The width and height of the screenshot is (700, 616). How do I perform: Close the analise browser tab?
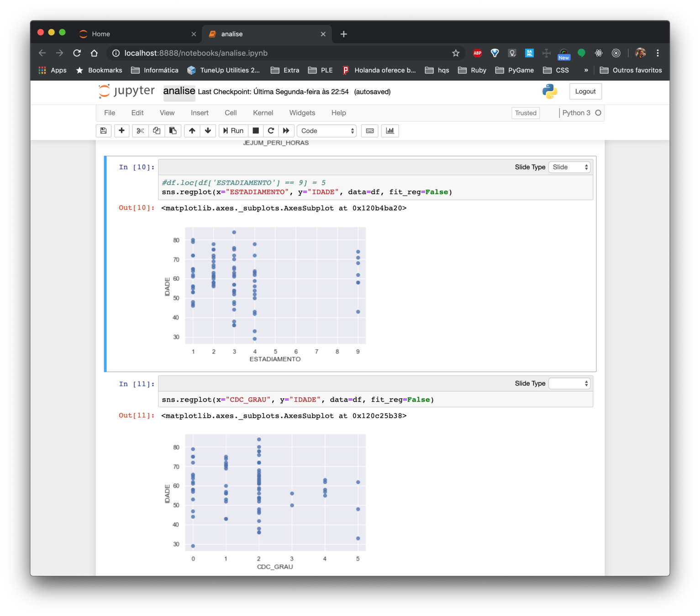click(323, 34)
